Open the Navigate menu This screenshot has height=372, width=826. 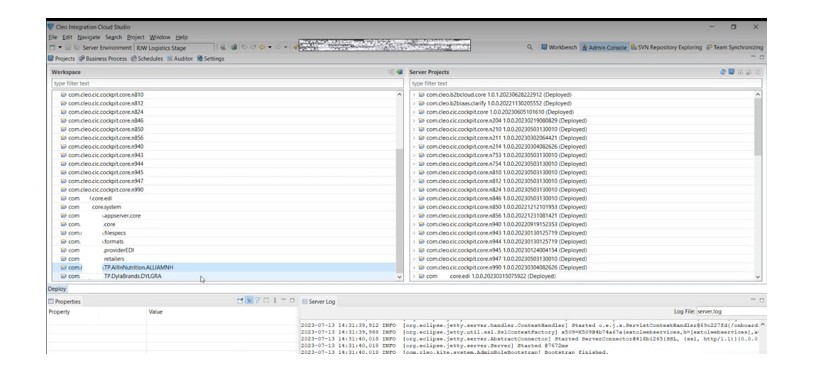tap(88, 37)
